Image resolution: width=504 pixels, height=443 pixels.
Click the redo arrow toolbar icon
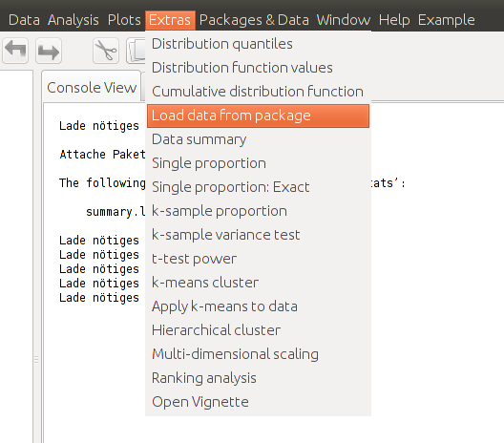click(49, 51)
